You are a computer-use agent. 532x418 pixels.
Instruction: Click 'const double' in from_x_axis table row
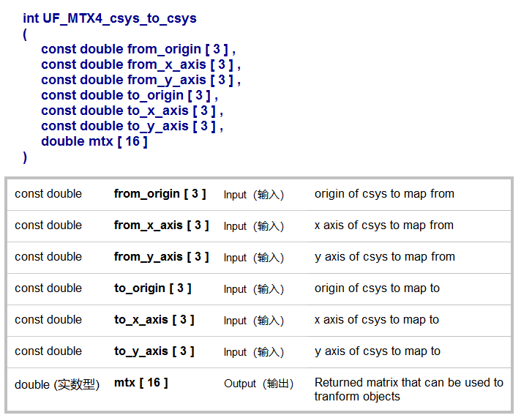48,225
